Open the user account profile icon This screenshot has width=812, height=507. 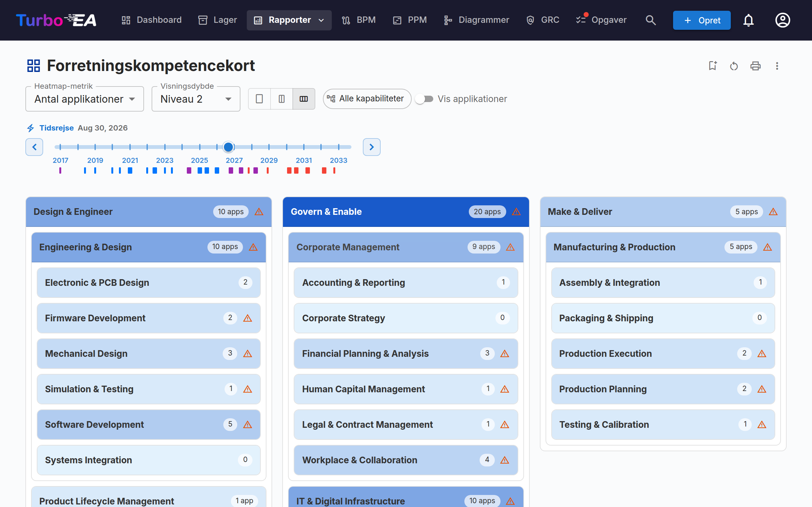pyautogui.click(x=783, y=20)
